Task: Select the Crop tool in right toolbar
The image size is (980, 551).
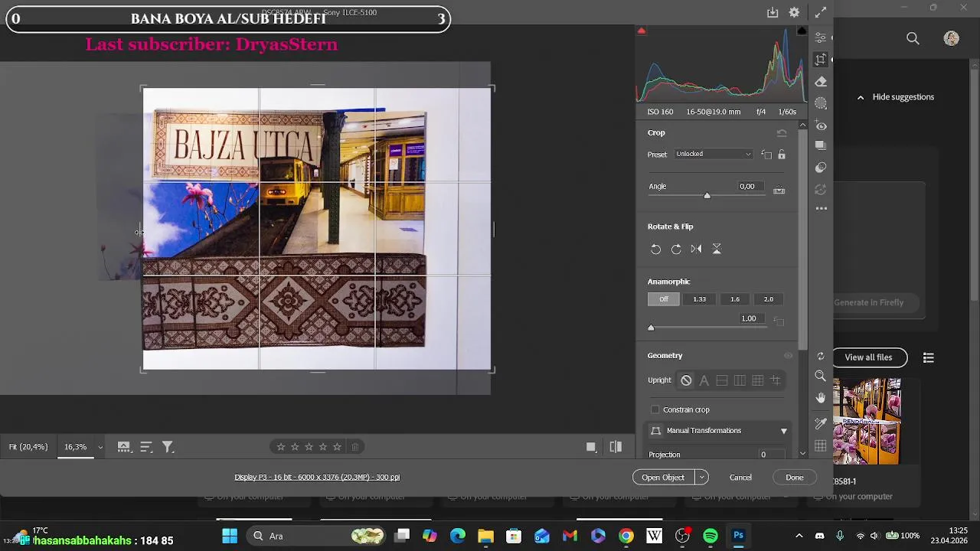Action: point(821,60)
